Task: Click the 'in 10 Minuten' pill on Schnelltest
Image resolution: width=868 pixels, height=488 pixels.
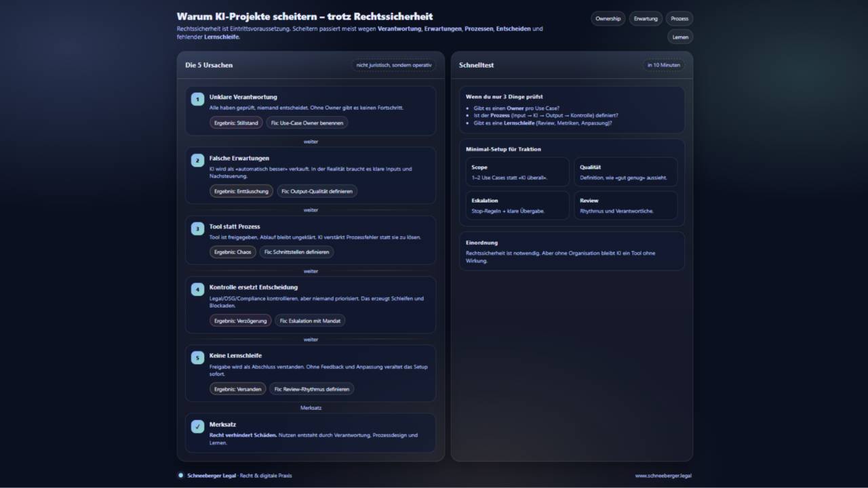Action: (x=663, y=65)
